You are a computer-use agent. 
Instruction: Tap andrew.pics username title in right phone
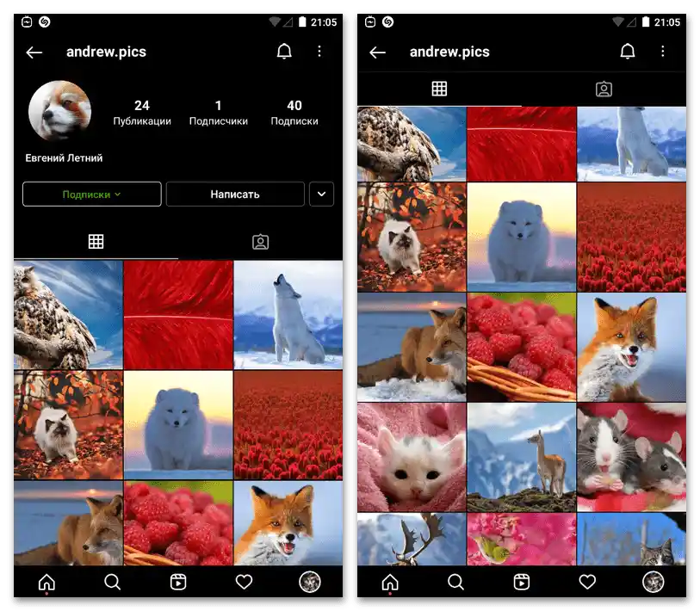pos(449,52)
